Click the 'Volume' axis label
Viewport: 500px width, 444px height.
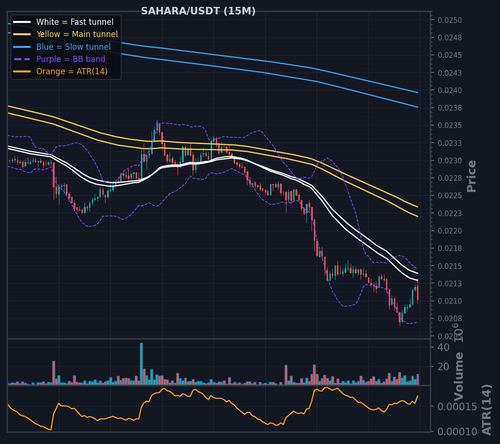point(459,376)
